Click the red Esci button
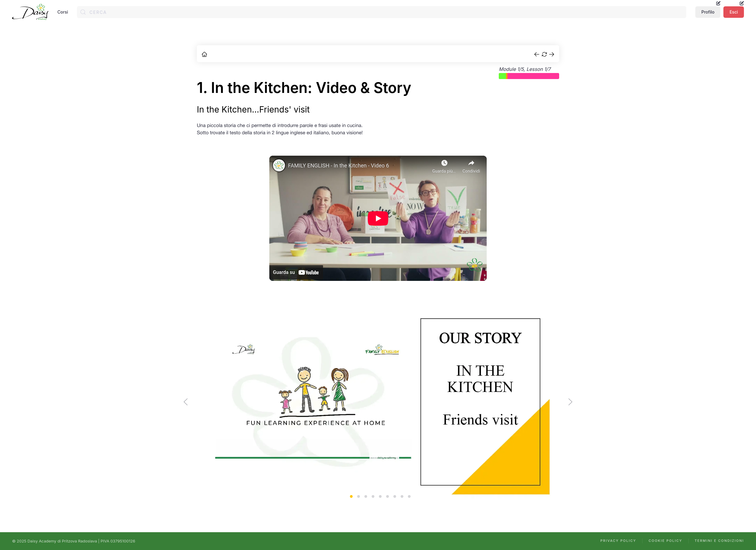Image resolution: width=756 pixels, height=550 pixels. coord(733,12)
